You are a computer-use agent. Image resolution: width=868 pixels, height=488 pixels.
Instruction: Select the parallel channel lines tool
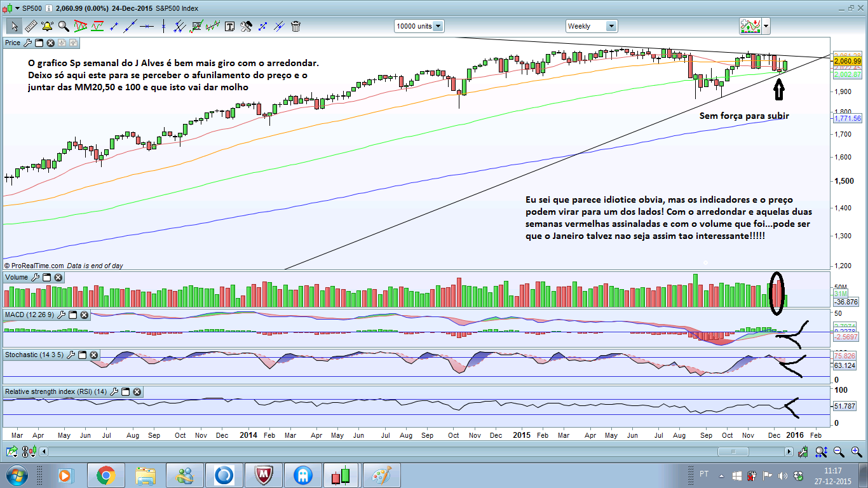(x=180, y=26)
